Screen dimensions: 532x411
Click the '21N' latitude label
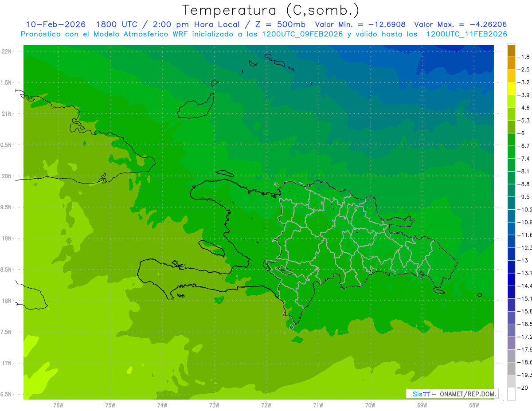pos(7,114)
